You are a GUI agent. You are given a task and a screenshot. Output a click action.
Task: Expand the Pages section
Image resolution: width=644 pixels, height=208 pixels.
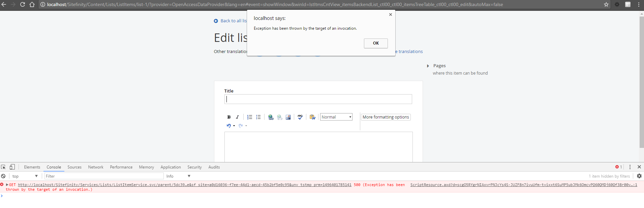coord(428,66)
